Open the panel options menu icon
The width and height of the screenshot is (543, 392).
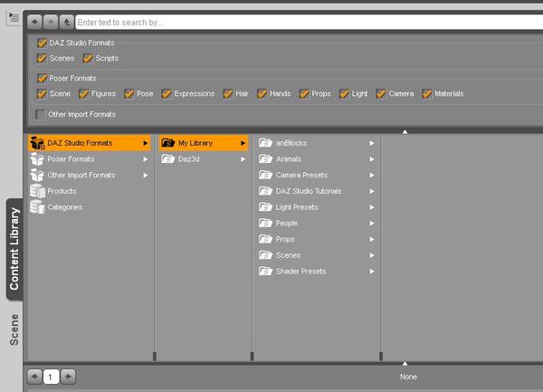pyautogui.click(x=14, y=17)
